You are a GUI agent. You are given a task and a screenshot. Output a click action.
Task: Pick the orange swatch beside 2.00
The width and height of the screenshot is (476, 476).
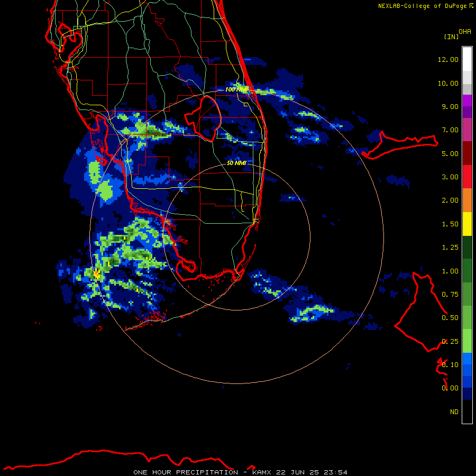click(x=467, y=200)
